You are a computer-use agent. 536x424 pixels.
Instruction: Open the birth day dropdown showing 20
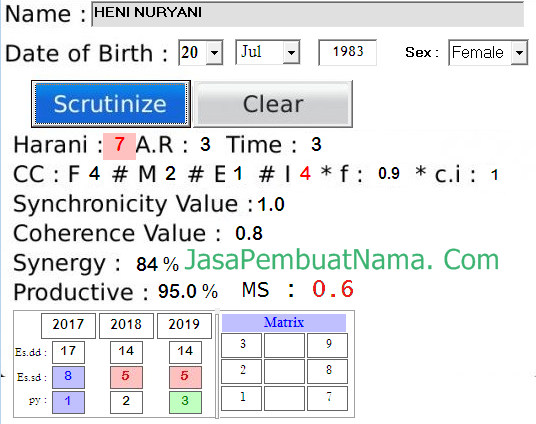[x=215, y=53]
